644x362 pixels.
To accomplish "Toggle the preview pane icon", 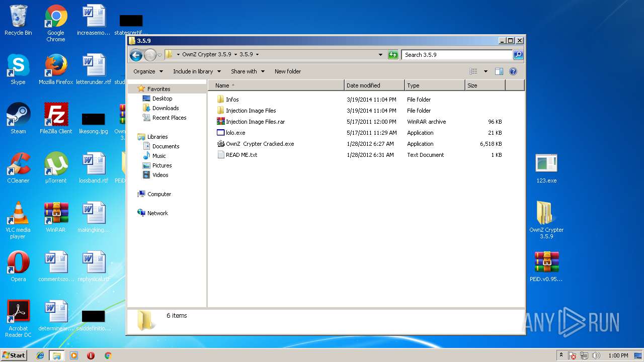I will tap(499, 71).
